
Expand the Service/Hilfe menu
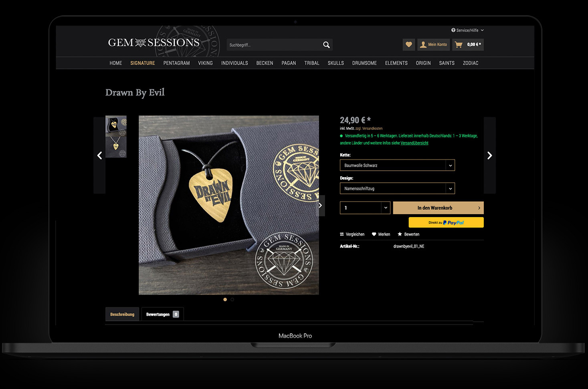click(x=467, y=30)
